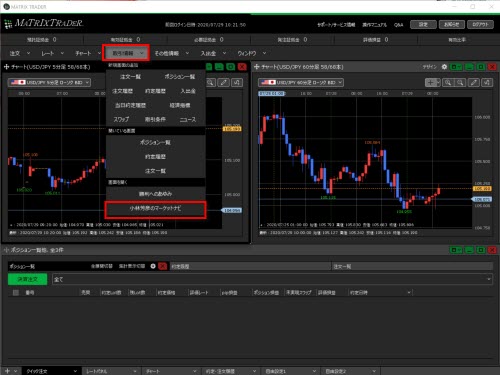Click the move handle icon of the position list panel
Screen dimensions: 500x375
coord(6,250)
